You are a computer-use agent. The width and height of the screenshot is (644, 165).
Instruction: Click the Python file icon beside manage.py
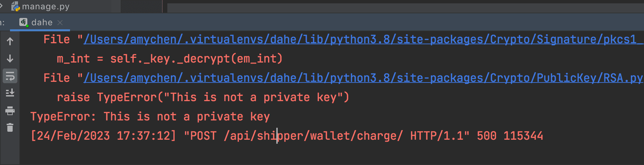(x=16, y=6)
